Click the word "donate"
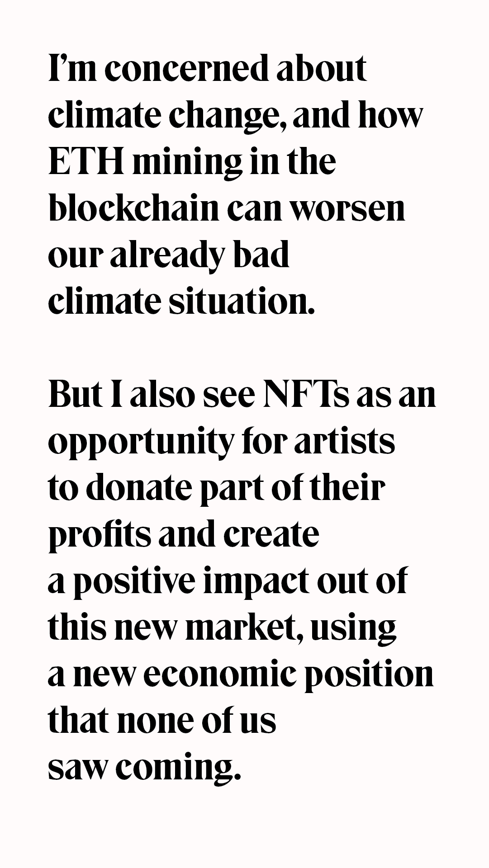 [x=138, y=488]
